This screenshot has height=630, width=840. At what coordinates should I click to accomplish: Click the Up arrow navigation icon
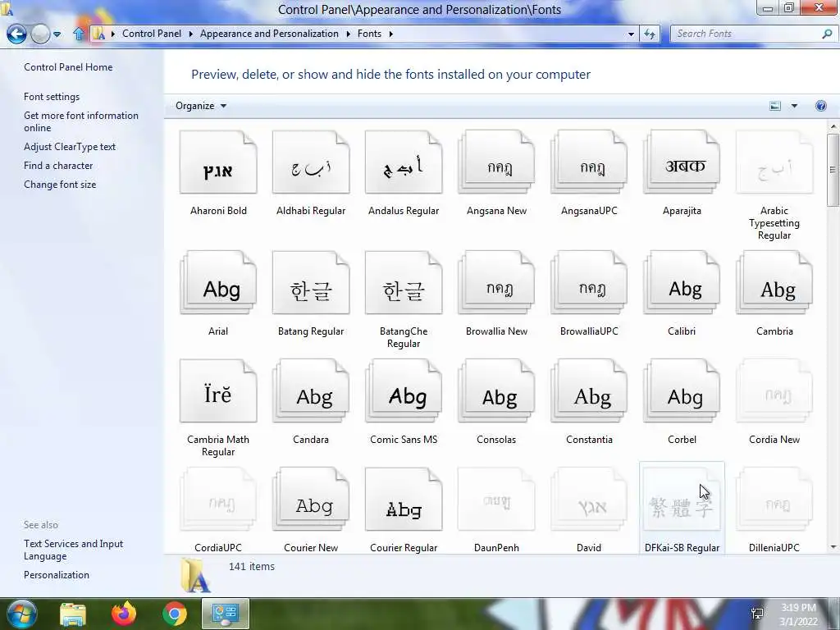click(x=79, y=34)
